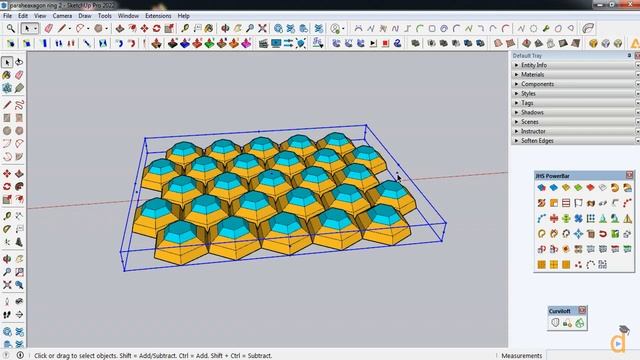The height and width of the screenshot is (360, 640).
Task: Open the Draw menu
Action: click(x=84, y=16)
